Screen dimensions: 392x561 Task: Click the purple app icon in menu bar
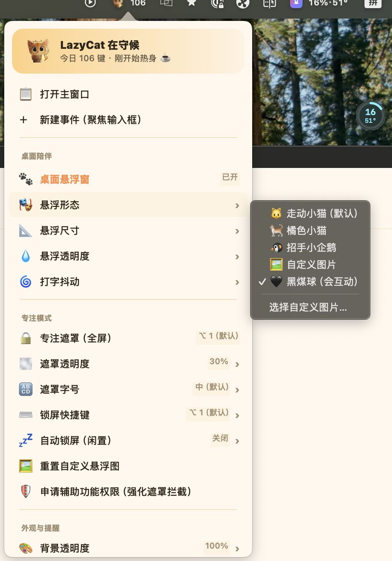296,3
